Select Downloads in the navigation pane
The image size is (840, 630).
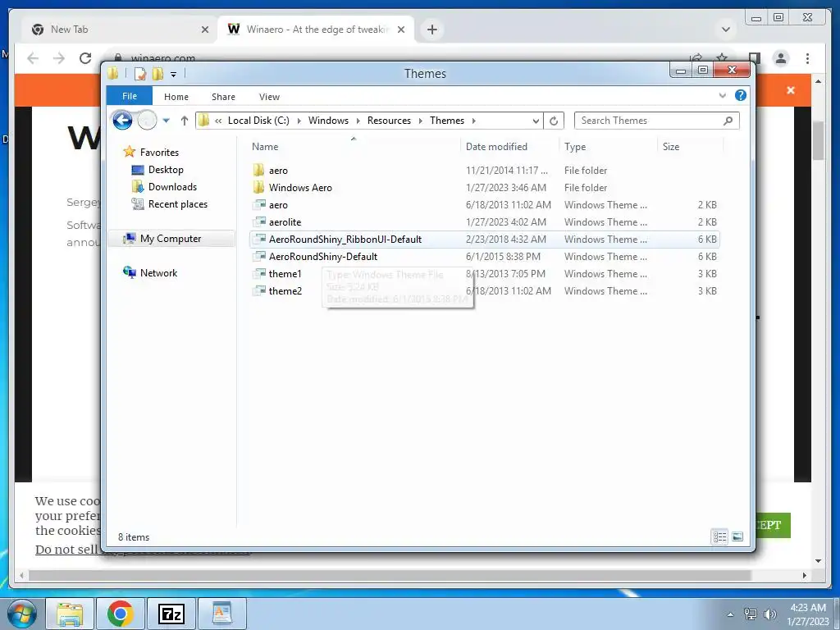(172, 187)
